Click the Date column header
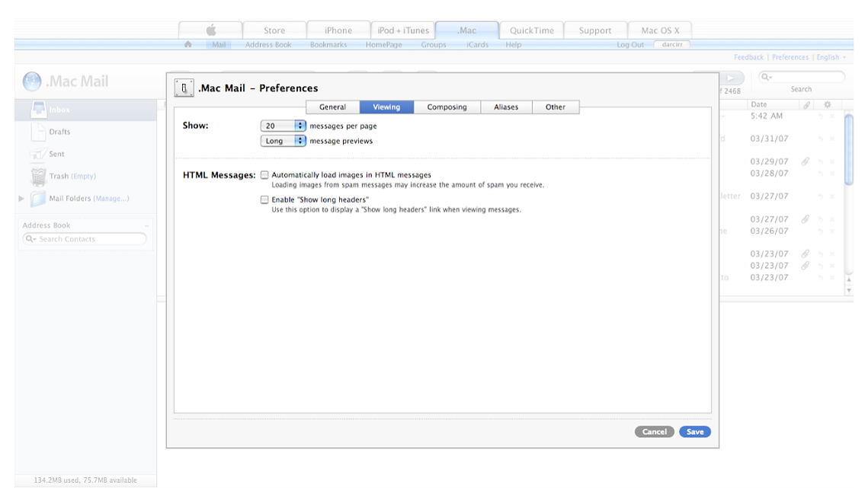868x488 pixels. coord(758,104)
